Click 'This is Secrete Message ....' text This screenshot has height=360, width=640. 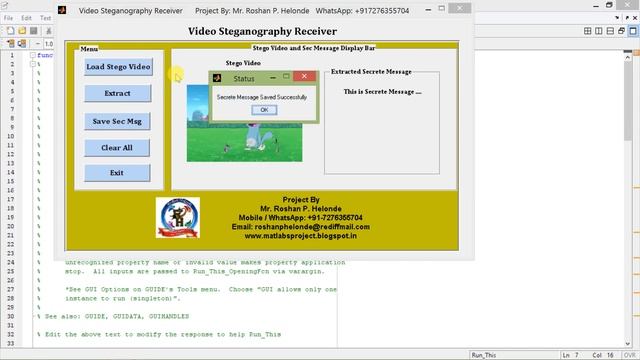(382, 92)
